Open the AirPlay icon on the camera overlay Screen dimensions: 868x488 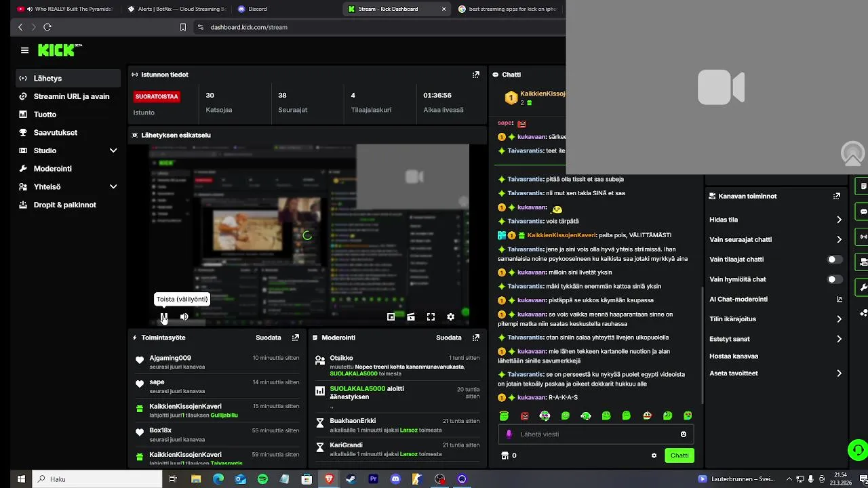(852, 154)
